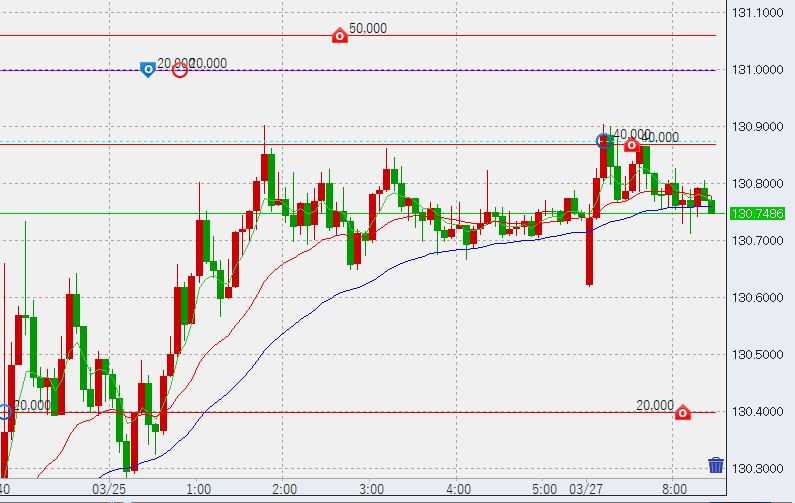Image resolution: width=795 pixels, height=503 pixels.
Task: Select the red 40,000 order marker
Action: 632,145
